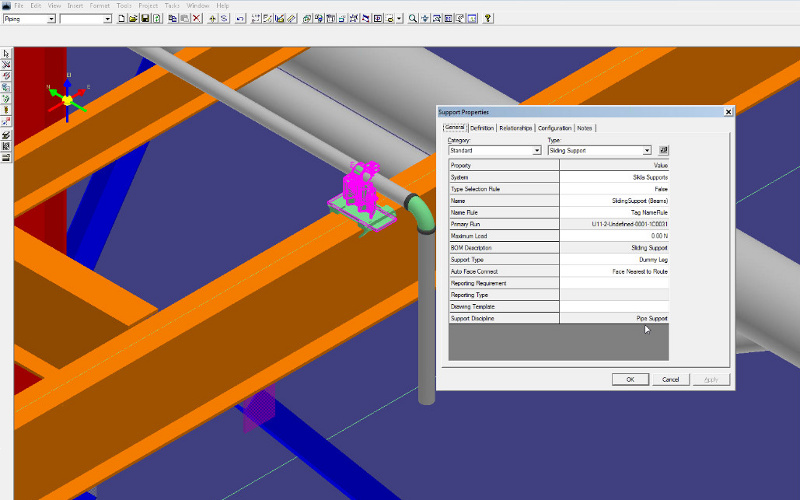Click the type properties icon beside Type dropdown
Screen dimensions: 800x500
663,150
